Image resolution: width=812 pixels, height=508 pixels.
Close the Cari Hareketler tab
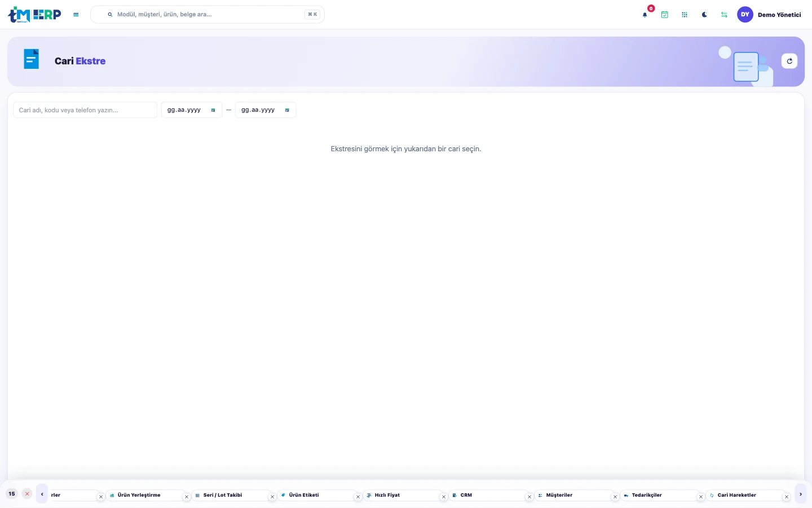(787, 497)
